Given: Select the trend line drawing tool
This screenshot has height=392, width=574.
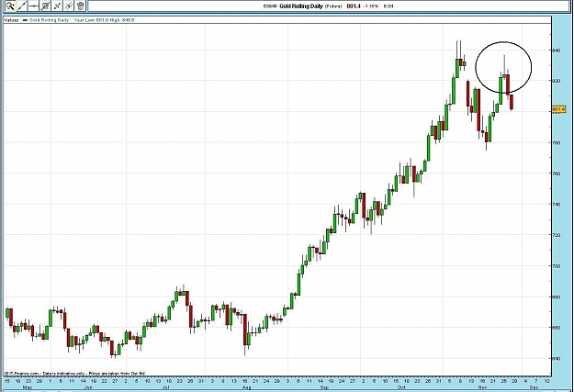Looking at the screenshot, I should tap(22, 6).
